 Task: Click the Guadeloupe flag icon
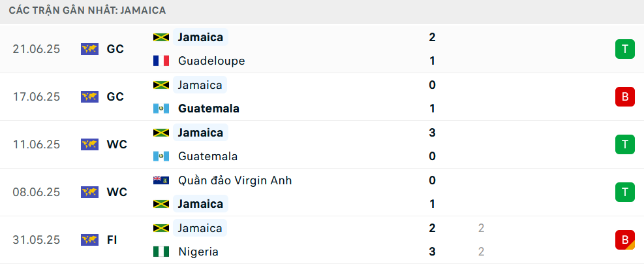(161, 61)
